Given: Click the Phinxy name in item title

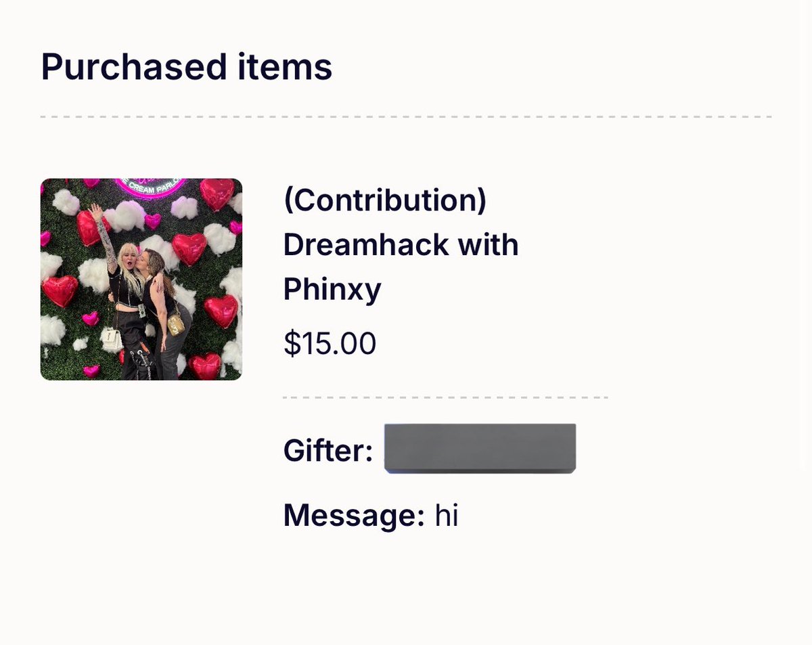Looking at the screenshot, I should (x=332, y=290).
